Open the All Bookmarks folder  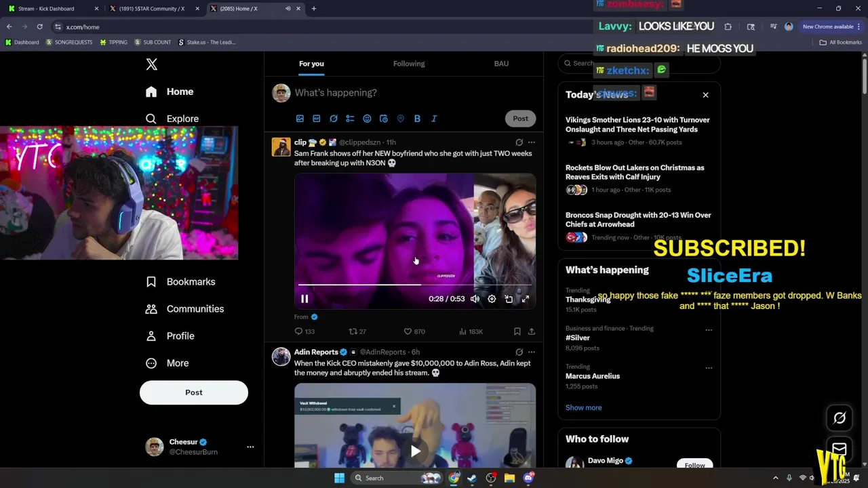tap(841, 42)
